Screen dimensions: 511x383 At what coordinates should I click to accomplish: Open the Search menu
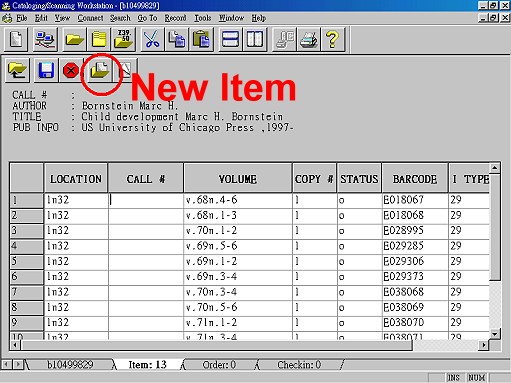120,18
